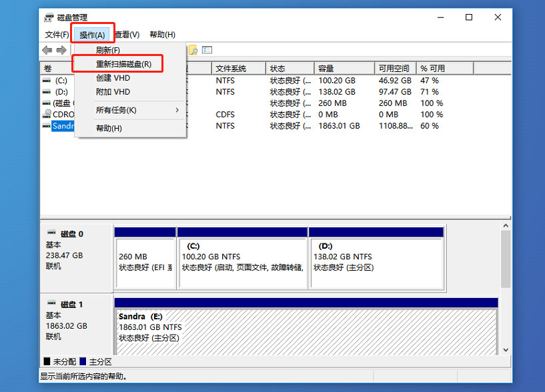Select the CD-ROM volume disc icon
The image size is (545, 392).
(46, 115)
